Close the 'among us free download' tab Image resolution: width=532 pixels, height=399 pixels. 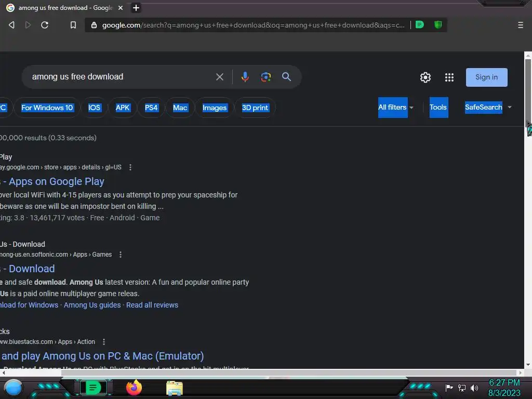tap(121, 8)
